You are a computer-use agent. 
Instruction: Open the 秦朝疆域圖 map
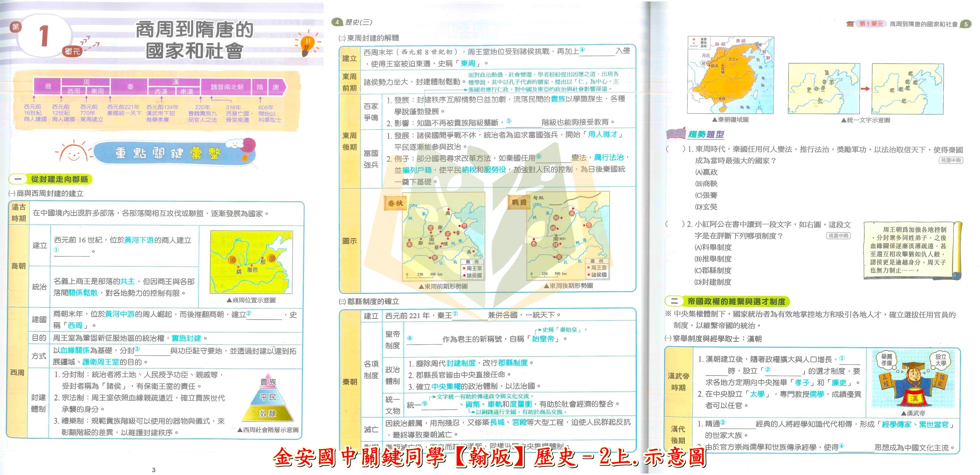click(x=730, y=75)
